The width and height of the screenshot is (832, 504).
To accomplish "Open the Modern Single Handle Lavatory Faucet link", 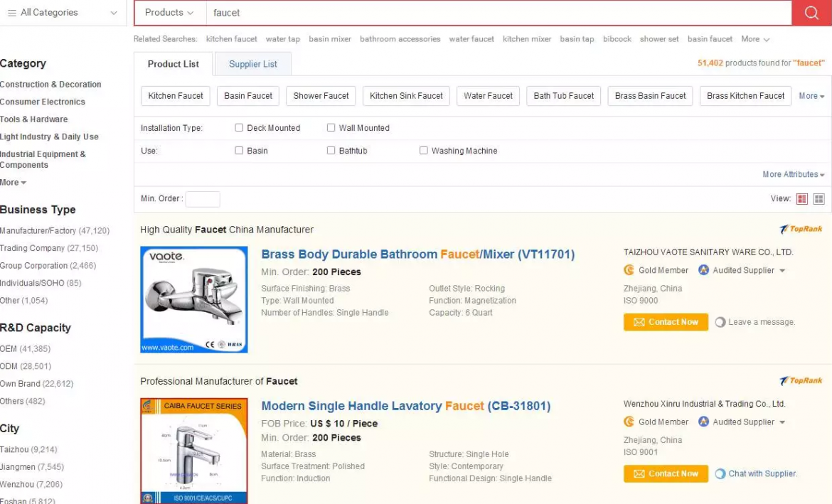I will (x=405, y=406).
